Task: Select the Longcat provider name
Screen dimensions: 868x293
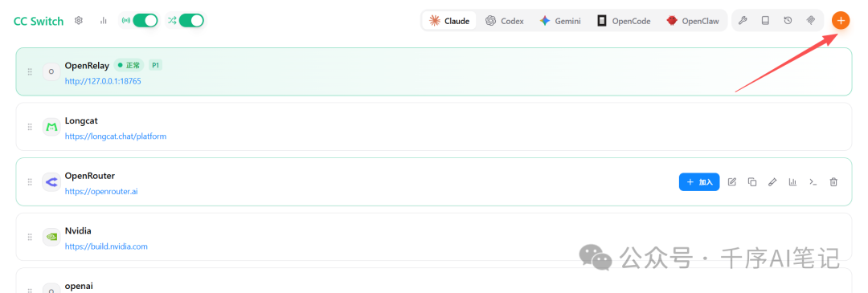Action: [81, 120]
